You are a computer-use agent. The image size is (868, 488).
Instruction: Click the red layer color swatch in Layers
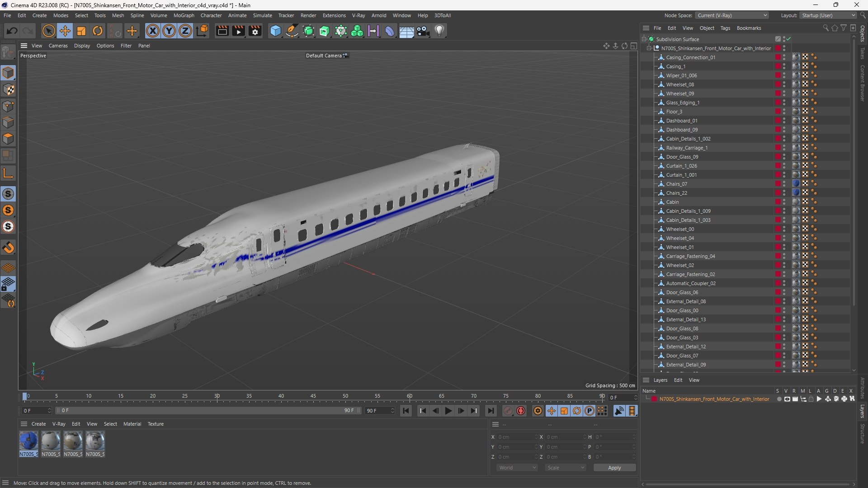pos(654,399)
